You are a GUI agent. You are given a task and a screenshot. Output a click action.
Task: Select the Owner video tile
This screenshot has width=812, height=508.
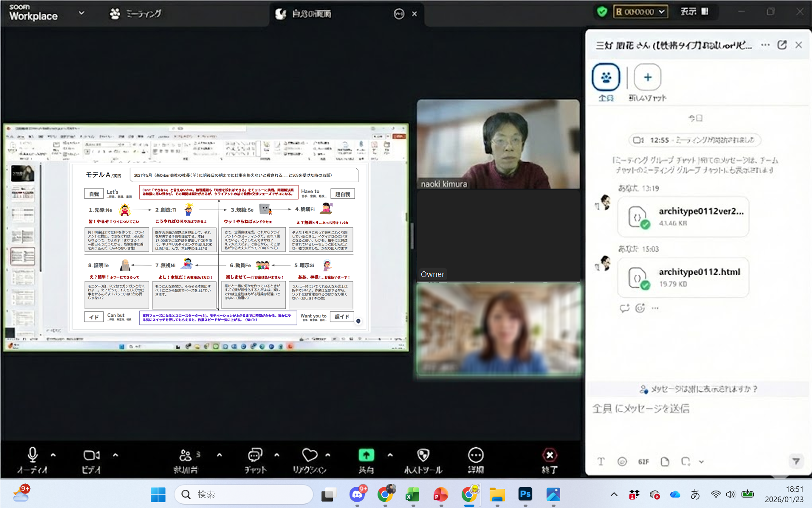click(498, 235)
